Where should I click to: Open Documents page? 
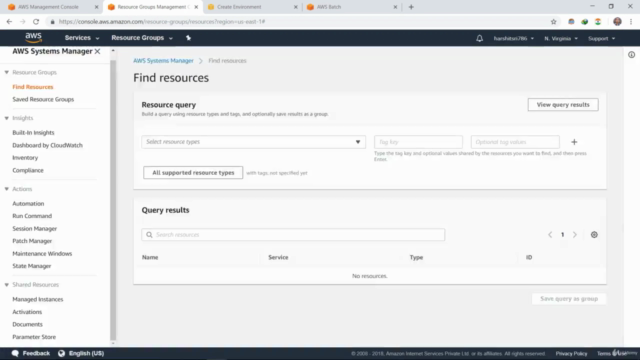click(27, 324)
